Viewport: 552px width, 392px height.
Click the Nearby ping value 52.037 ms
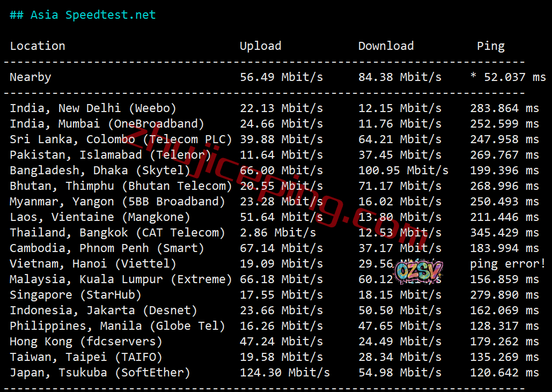(x=507, y=77)
